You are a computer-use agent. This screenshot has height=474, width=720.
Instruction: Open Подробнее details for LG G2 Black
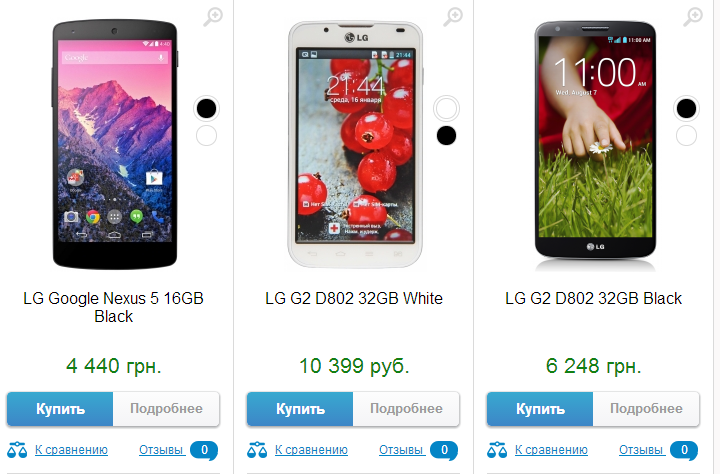pos(646,409)
